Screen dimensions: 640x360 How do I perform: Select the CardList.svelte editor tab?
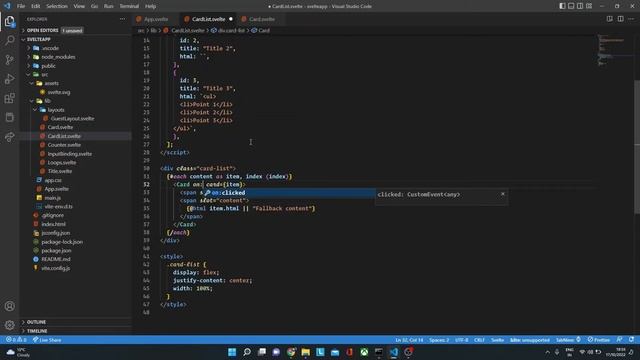coord(208,19)
